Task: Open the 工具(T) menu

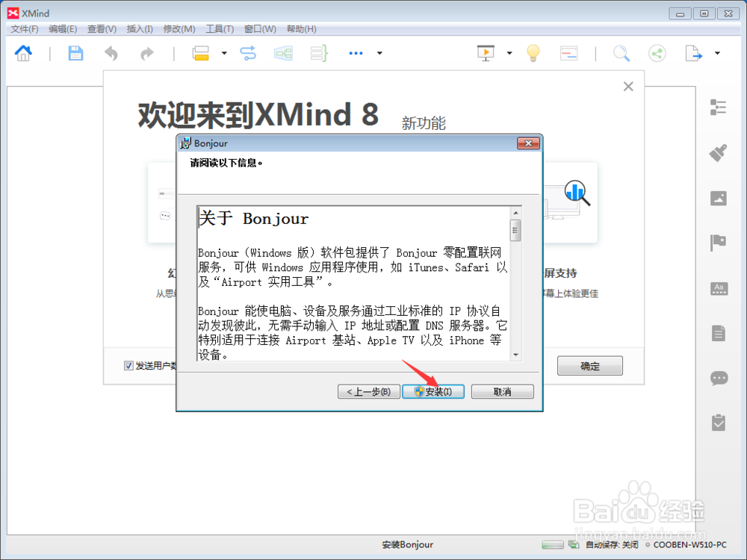Action: [x=220, y=29]
